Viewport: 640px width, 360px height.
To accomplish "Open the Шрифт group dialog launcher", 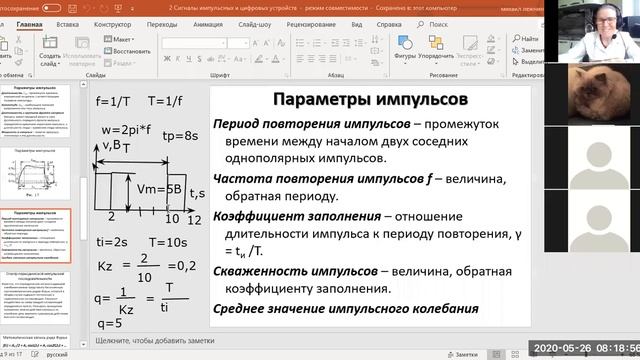I will (x=286, y=76).
